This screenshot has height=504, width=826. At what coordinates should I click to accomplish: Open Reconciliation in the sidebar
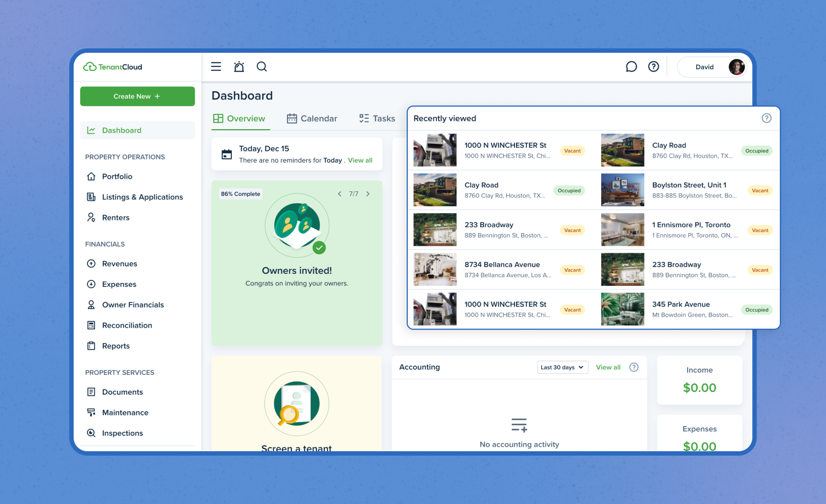tap(127, 325)
